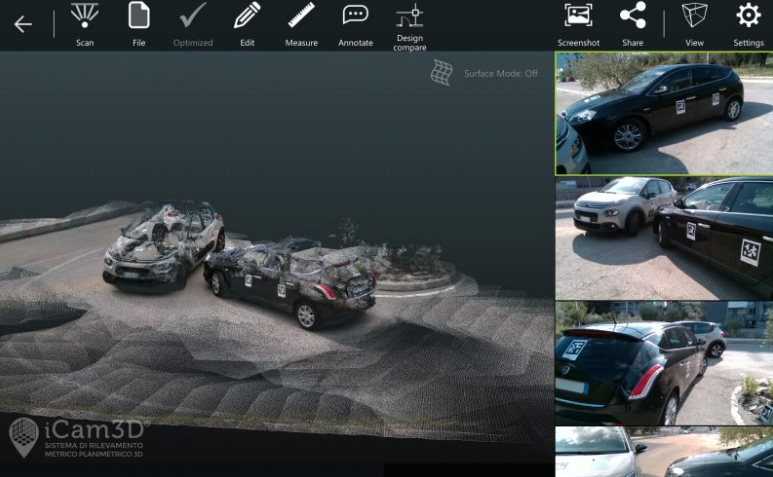Toggle Surface Mode grid icon

pyautogui.click(x=441, y=73)
